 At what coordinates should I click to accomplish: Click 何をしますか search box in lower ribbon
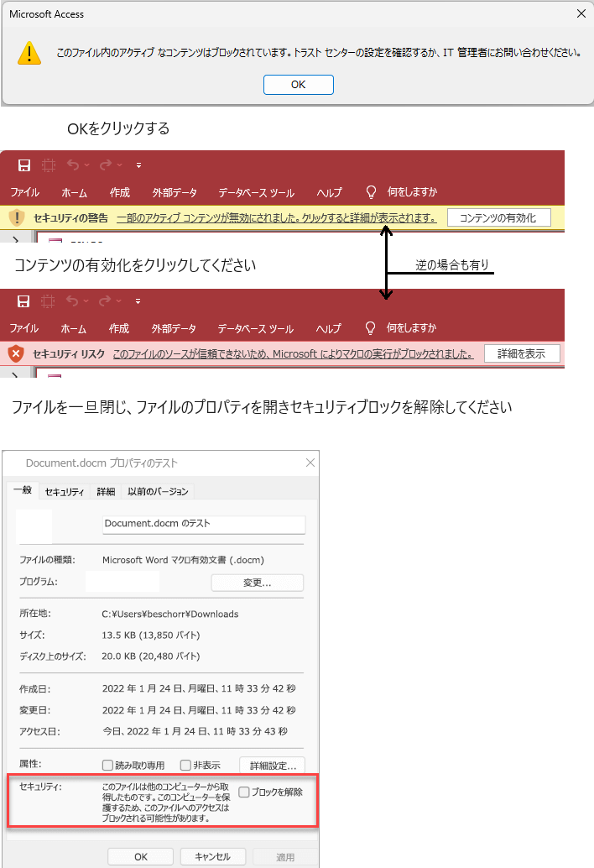click(411, 328)
